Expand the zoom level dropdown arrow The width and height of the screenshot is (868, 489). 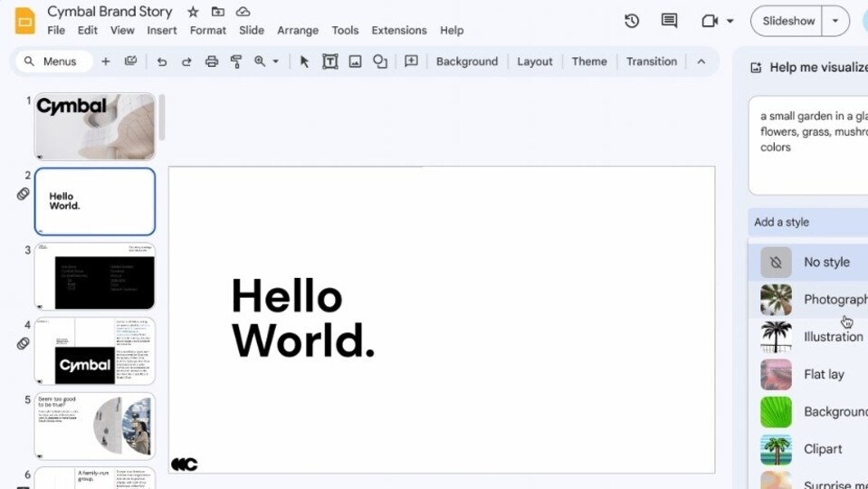(x=276, y=62)
